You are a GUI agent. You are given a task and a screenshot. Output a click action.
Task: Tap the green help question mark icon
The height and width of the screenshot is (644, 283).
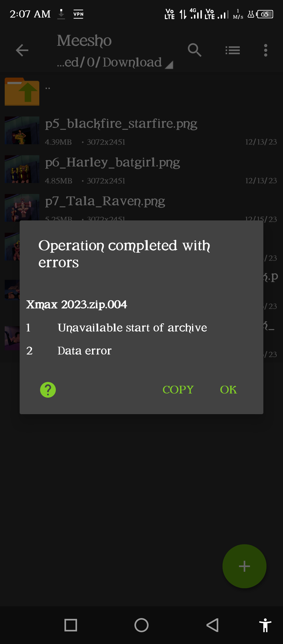48,390
